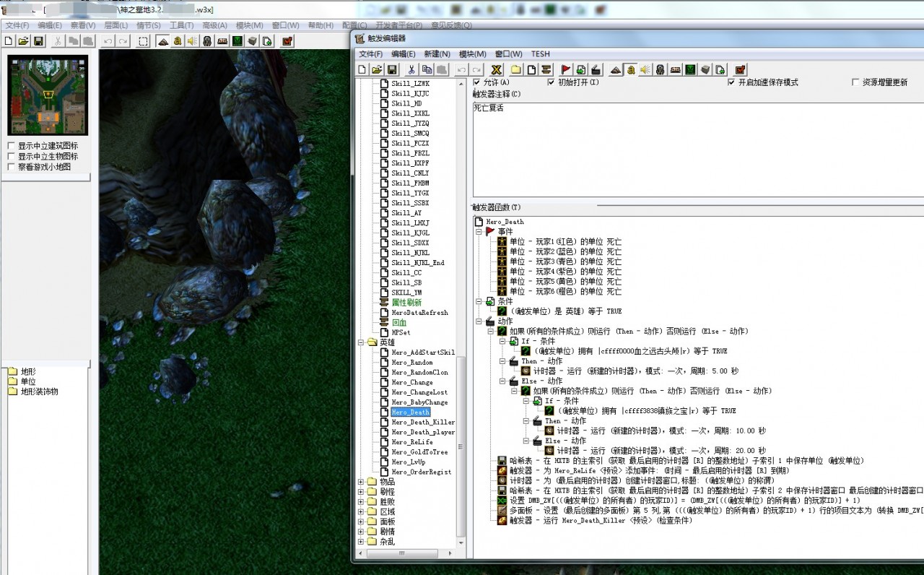The image size is (924, 575).
Task: Test map from Trigger Editor toolbar
Action: pos(740,69)
